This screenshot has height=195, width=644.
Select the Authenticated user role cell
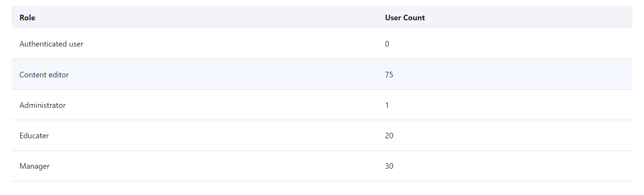(x=51, y=44)
